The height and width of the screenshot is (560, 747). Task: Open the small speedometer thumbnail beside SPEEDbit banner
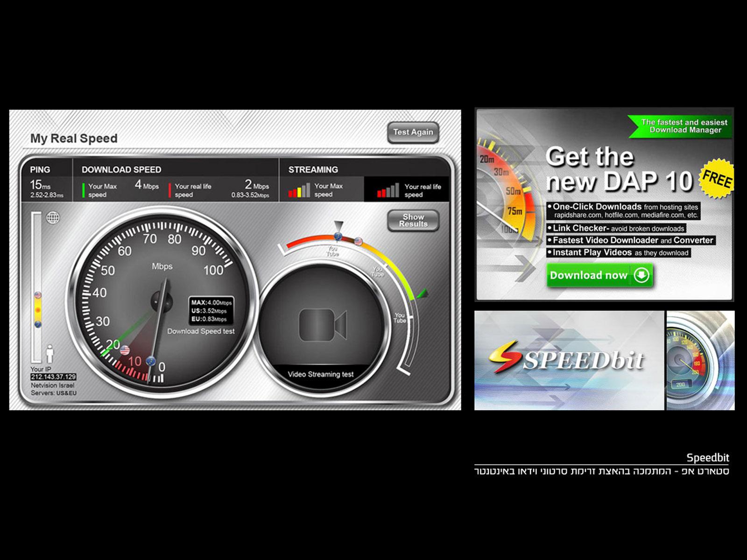click(700, 360)
